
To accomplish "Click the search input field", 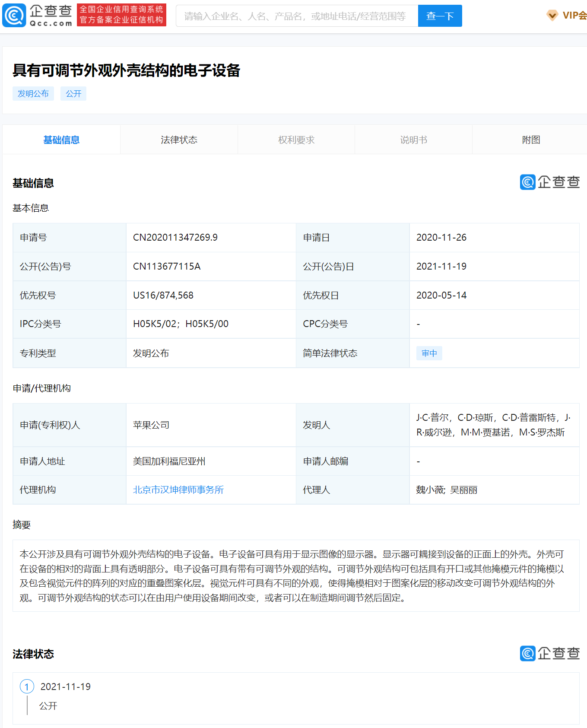I will (297, 16).
